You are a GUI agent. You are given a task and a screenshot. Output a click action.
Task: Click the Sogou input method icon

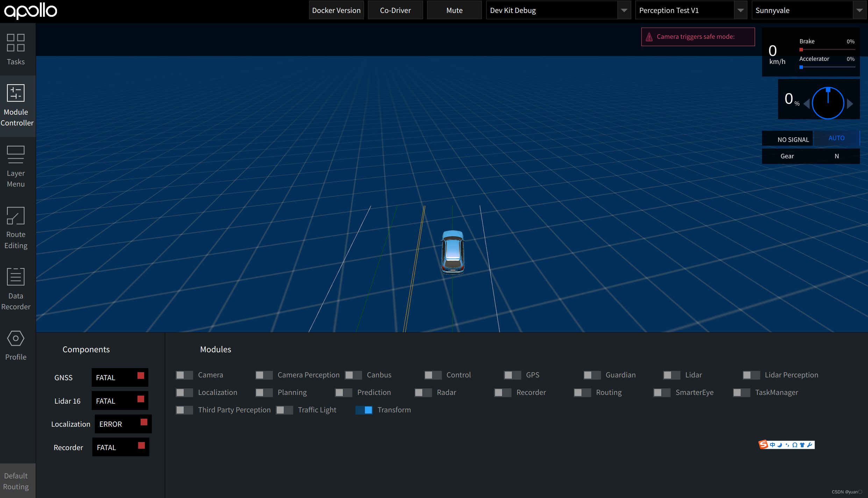763,445
